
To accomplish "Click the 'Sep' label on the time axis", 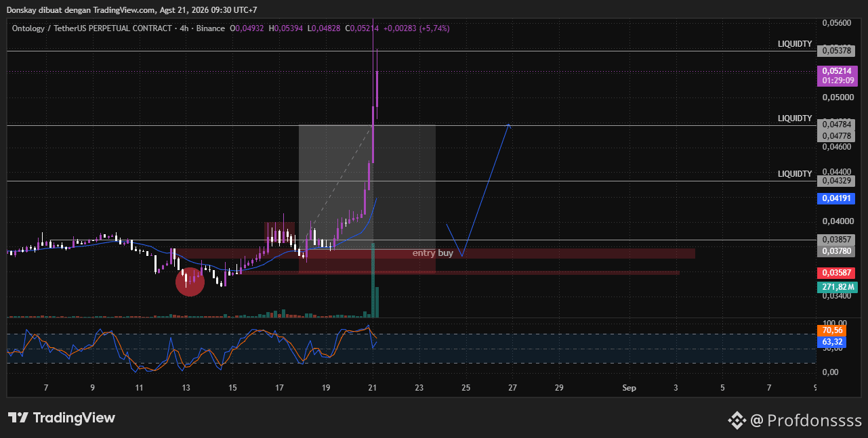I will 629,388.
